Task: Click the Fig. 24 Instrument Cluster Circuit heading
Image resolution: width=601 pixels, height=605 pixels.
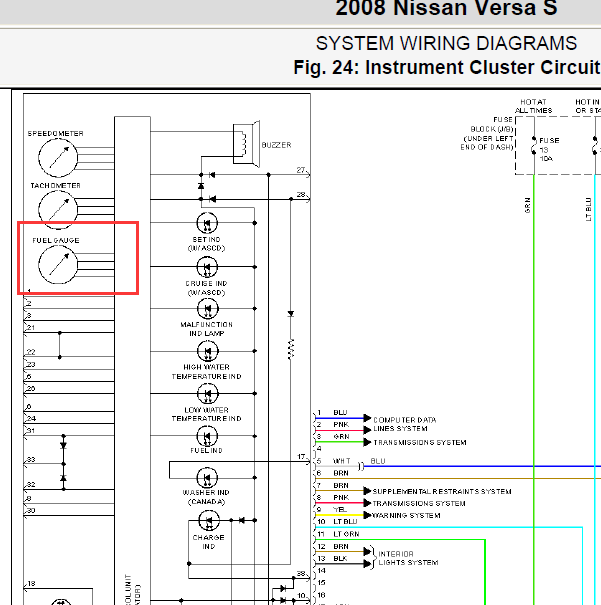Action: (x=446, y=68)
